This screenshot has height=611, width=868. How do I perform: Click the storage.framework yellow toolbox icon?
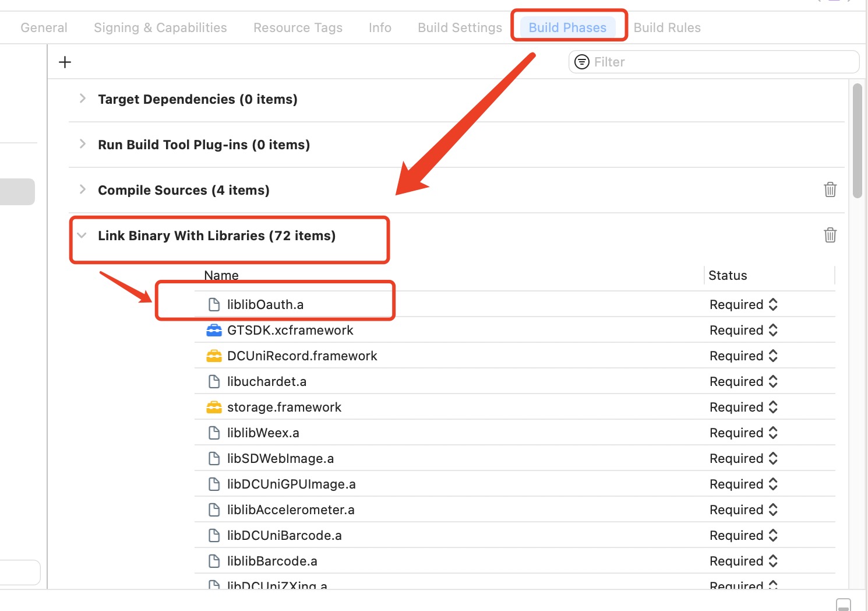(214, 408)
